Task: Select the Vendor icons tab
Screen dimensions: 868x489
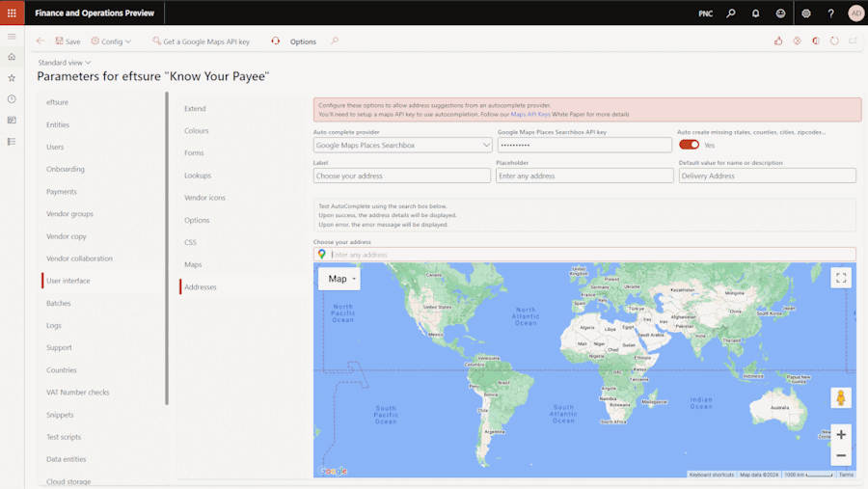Action: click(204, 198)
